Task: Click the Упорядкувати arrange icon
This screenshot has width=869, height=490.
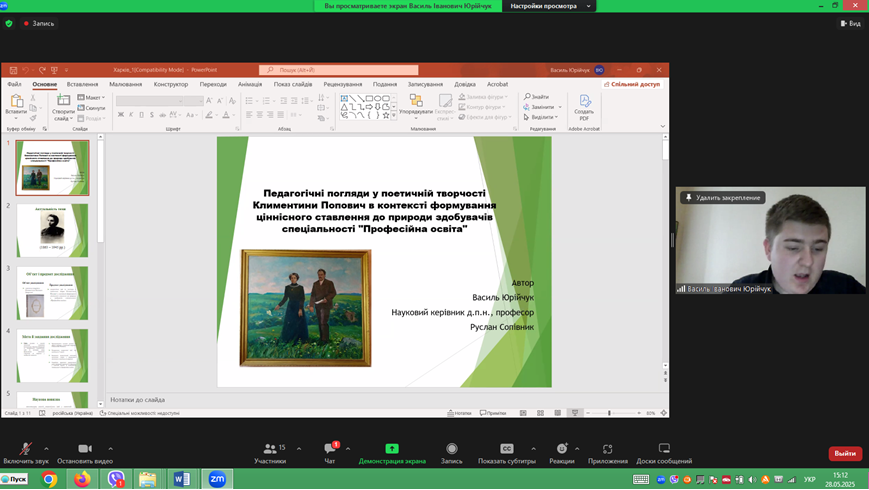Action: point(416,100)
